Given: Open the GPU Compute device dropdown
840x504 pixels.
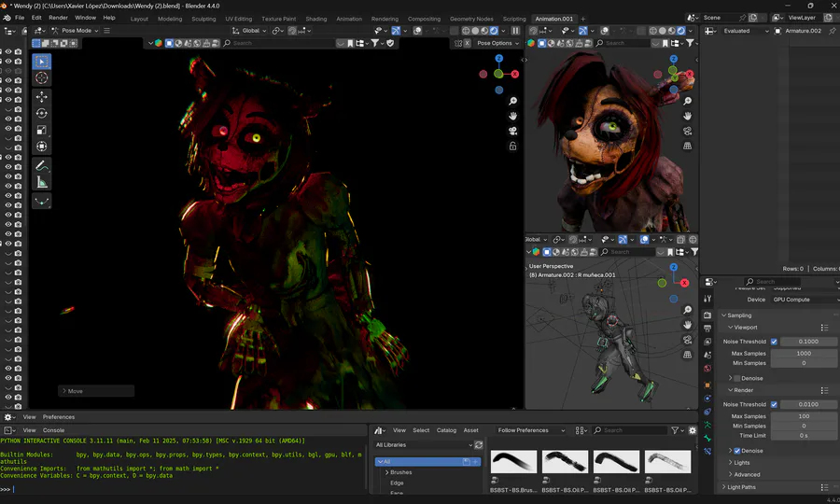Looking at the screenshot, I should [805, 300].
